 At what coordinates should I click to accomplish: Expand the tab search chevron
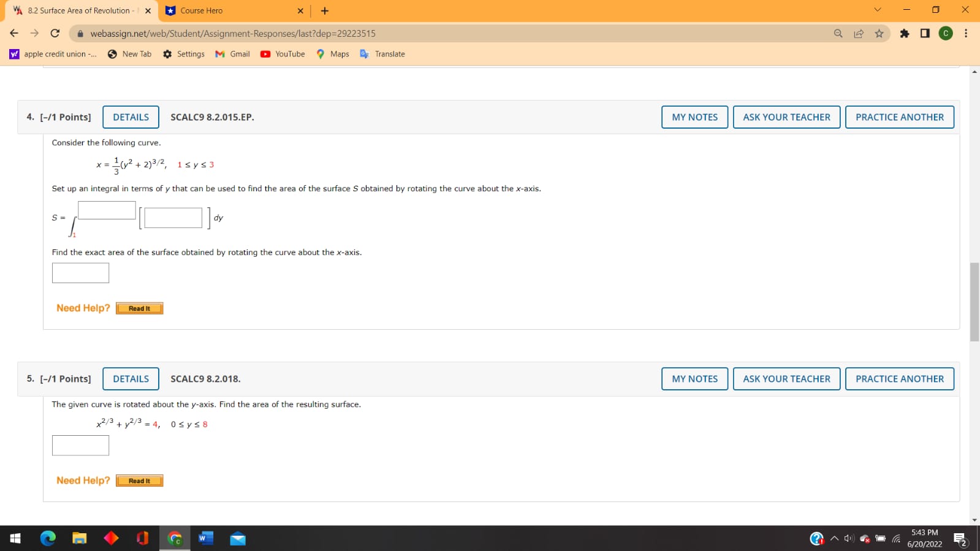click(x=877, y=10)
